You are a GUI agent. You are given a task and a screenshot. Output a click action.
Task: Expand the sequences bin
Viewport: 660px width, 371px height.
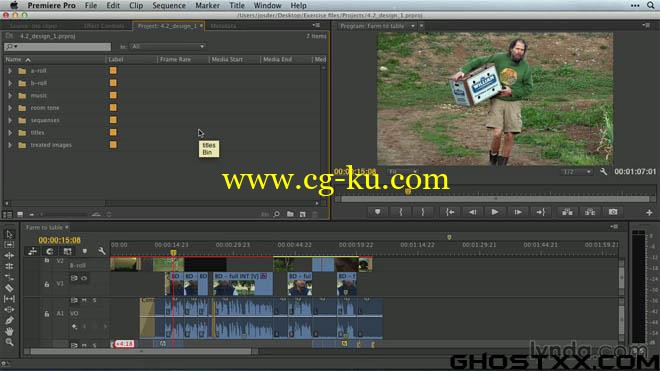tap(10, 120)
